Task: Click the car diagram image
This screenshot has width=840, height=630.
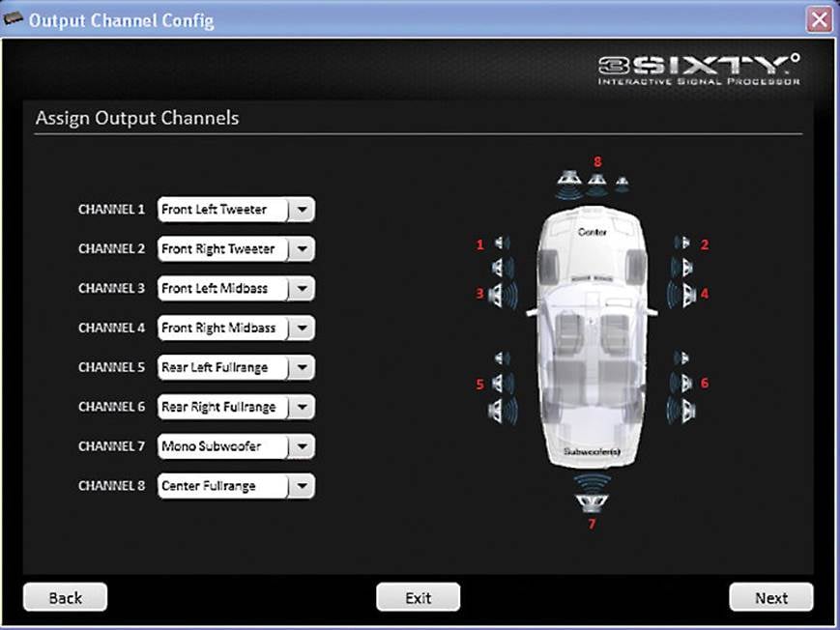Action: [593, 338]
